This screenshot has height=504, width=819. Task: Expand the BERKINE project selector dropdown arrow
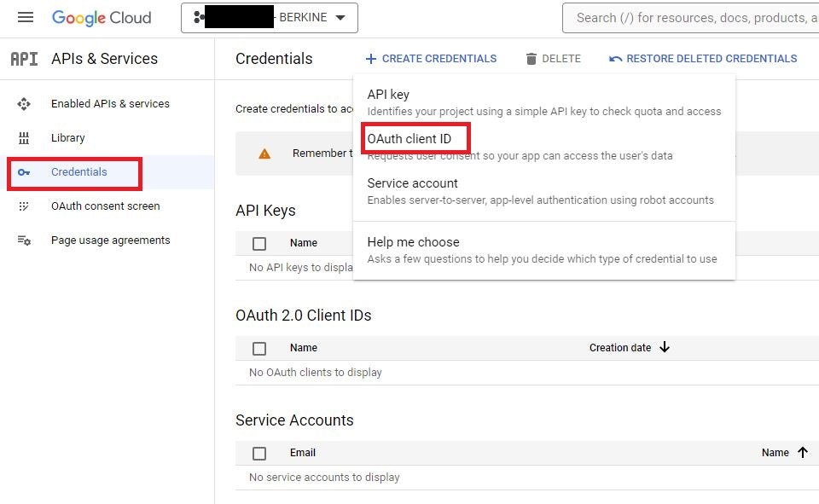tap(340, 17)
